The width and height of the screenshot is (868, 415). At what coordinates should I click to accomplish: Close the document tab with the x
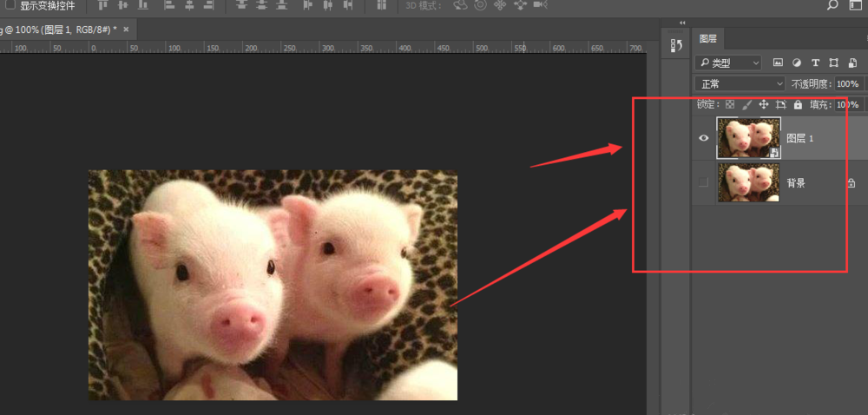[126, 30]
